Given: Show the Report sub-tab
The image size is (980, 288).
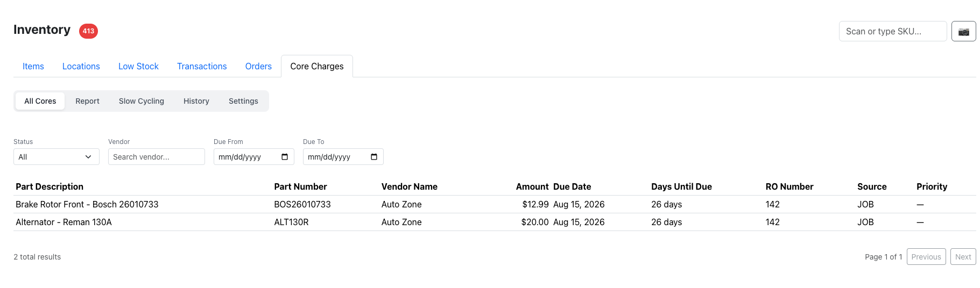Looking at the screenshot, I should 88,101.
